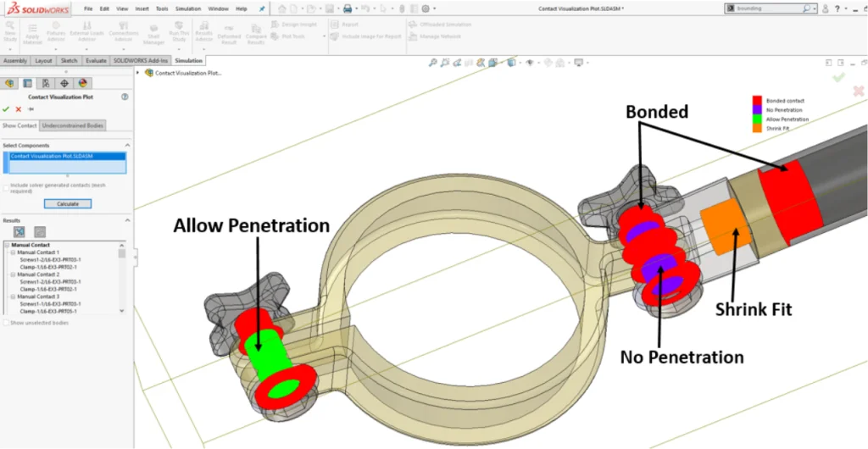Image resolution: width=868 pixels, height=449 pixels.
Task: Collapse the Manual Contact tree node
Action: click(x=7, y=245)
